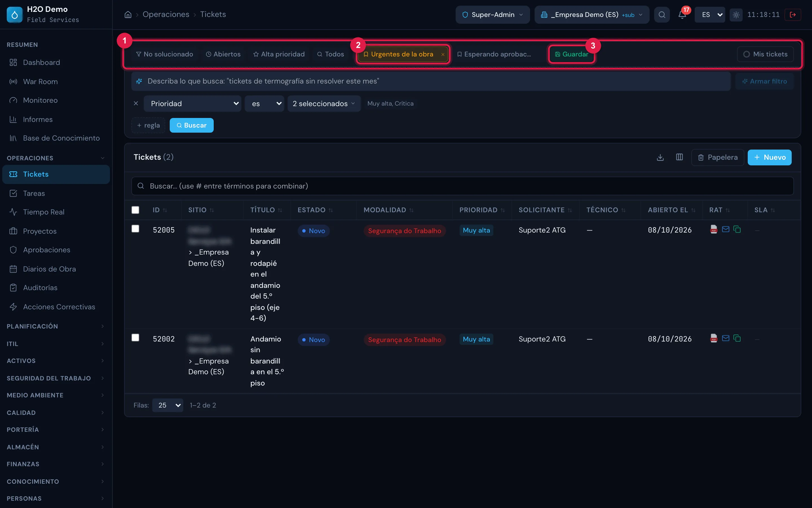Copy icon for ticket 52002
The height and width of the screenshot is (508, 812).
click(737, 338)
